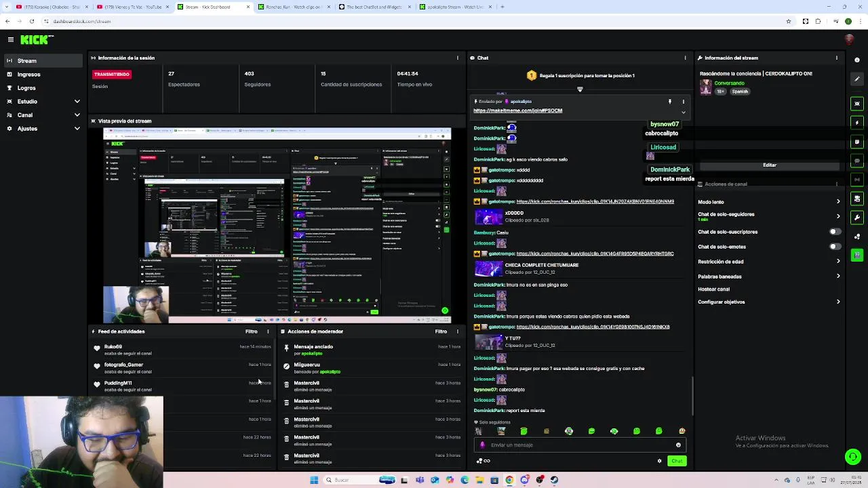Open the three-dot menu of pinned message
The width and height of the screenshot is (868, 488).
click(x=684, y=102)
